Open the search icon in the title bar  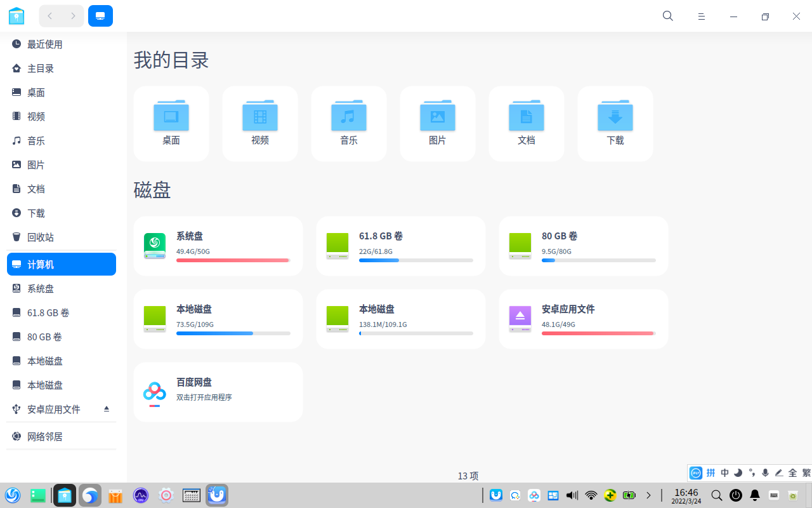(x=668, y=16)
